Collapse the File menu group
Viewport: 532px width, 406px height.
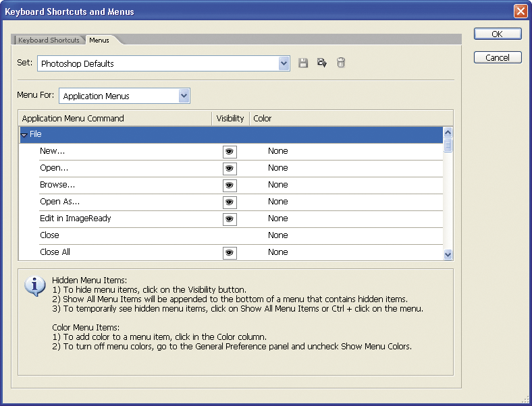(24, 135)
